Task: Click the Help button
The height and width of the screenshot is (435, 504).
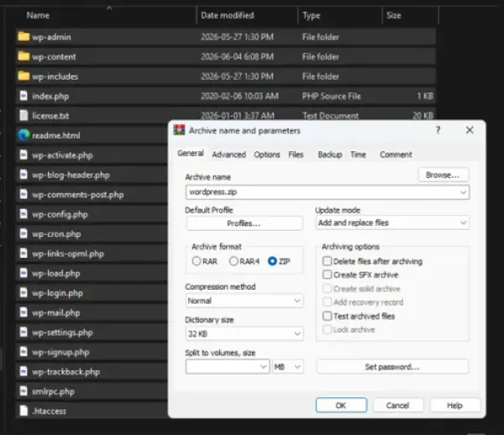Action: [454, 405]
